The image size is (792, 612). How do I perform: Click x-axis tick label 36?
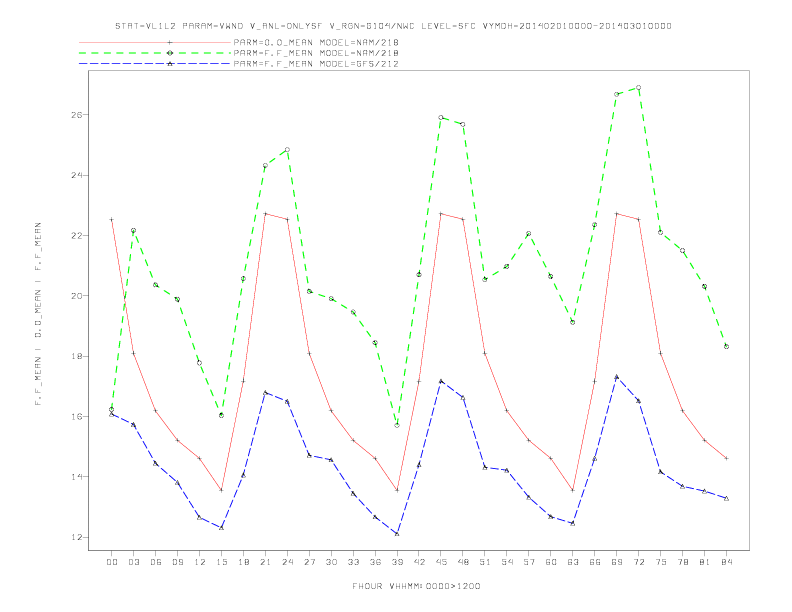(375, 562)
